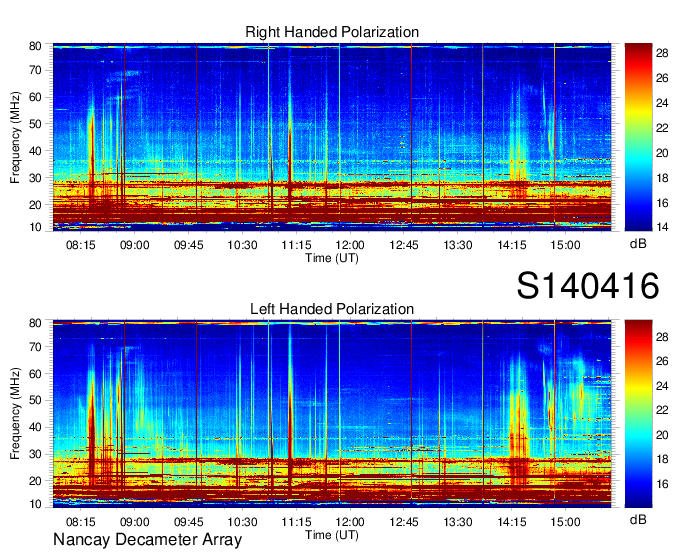The width and height of the screenshot is (680, 552).
Task: Click 12:00 time tick under Left Handed plot
Action: click(350, 522)
